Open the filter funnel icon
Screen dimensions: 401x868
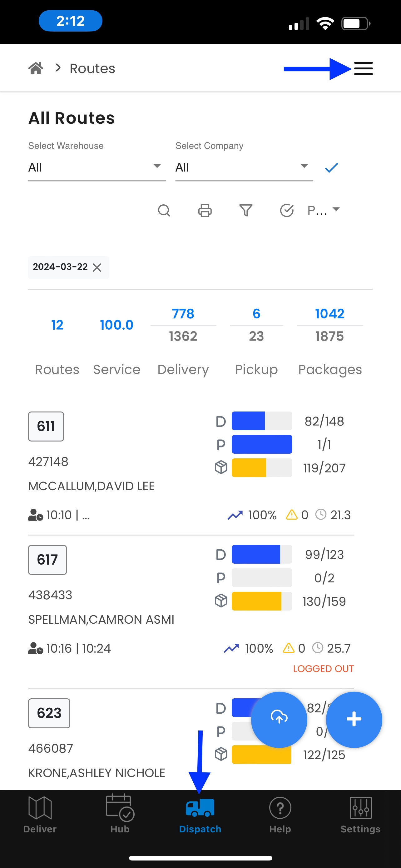(246, 210)
